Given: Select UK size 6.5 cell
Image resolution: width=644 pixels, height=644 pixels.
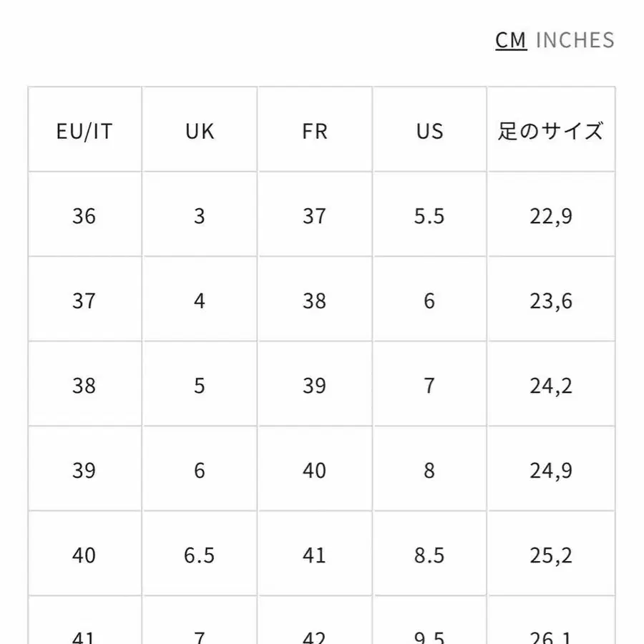Looking at the screenshot, I should (x=200, y=555).
